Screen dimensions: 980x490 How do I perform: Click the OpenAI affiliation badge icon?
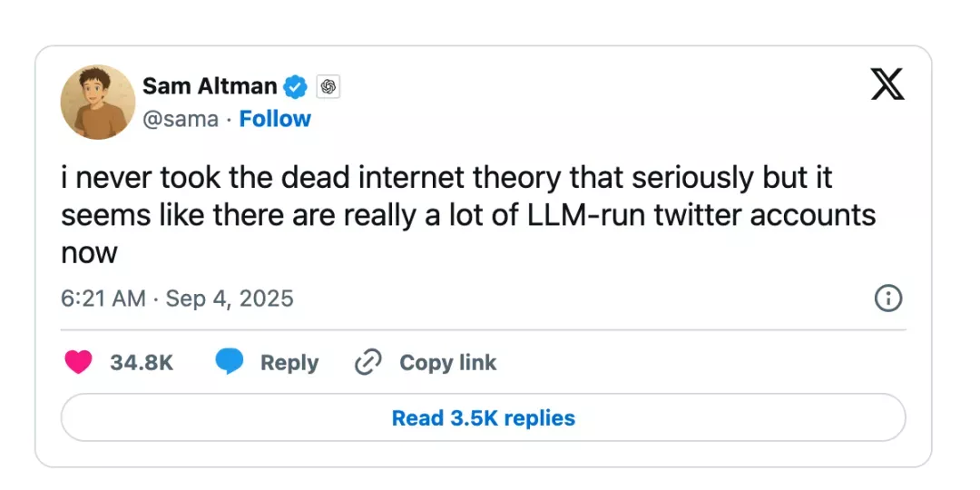328,87
